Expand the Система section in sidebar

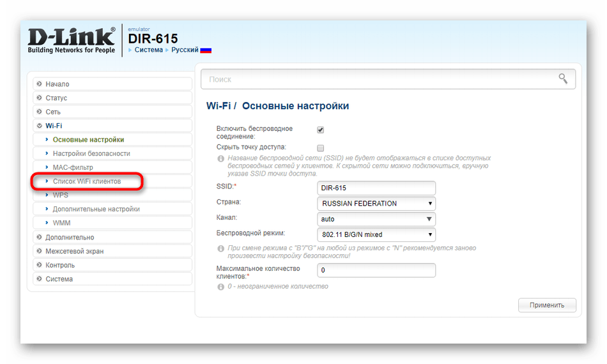112,278
